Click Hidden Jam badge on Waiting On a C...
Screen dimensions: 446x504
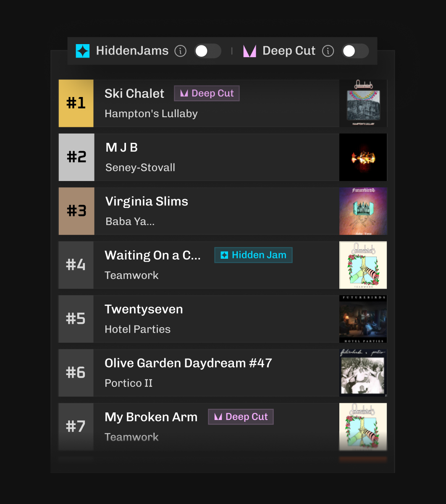click(253, 255)
